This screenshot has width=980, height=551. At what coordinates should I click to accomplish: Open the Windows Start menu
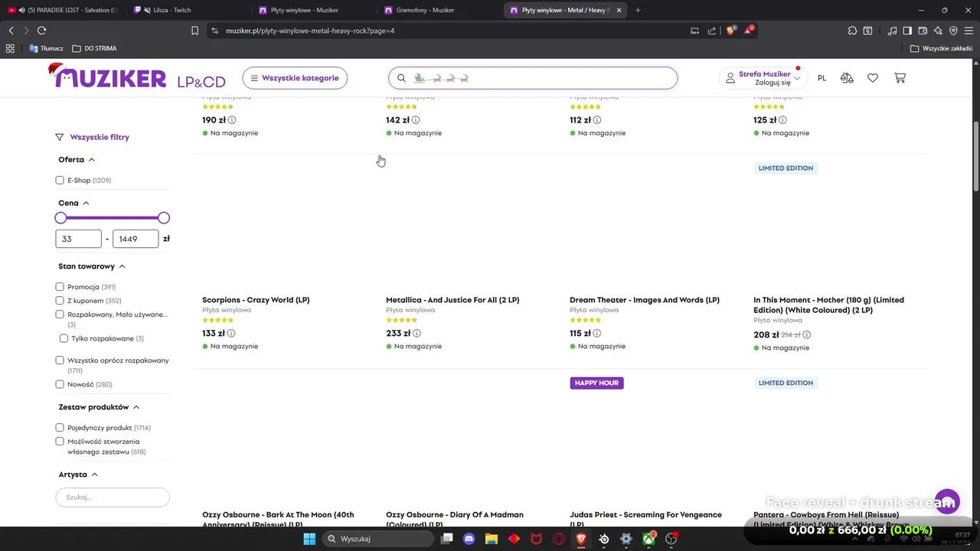point(309,539)
